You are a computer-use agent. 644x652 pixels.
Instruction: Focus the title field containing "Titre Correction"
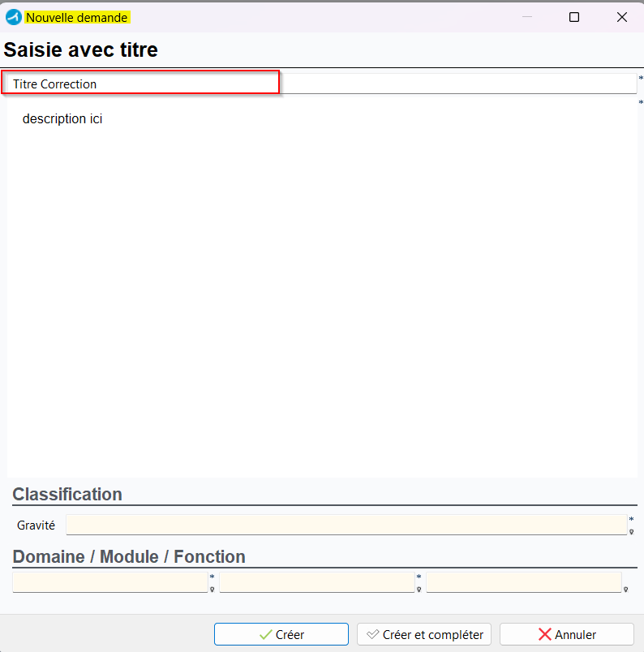pos(141,84)
